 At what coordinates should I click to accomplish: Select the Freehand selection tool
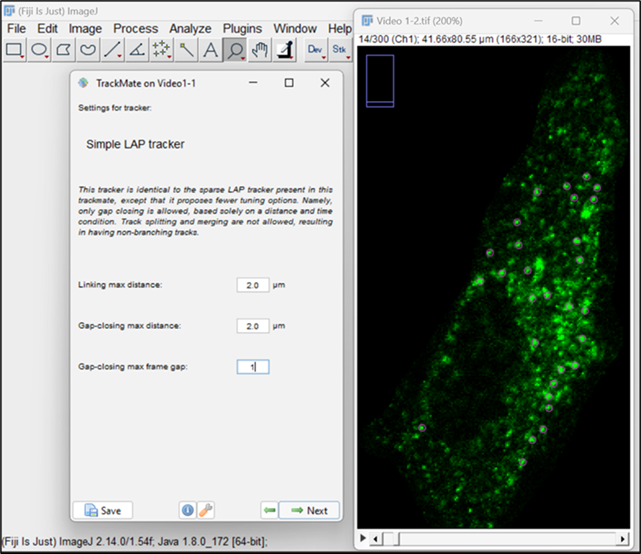pos(88,50)
